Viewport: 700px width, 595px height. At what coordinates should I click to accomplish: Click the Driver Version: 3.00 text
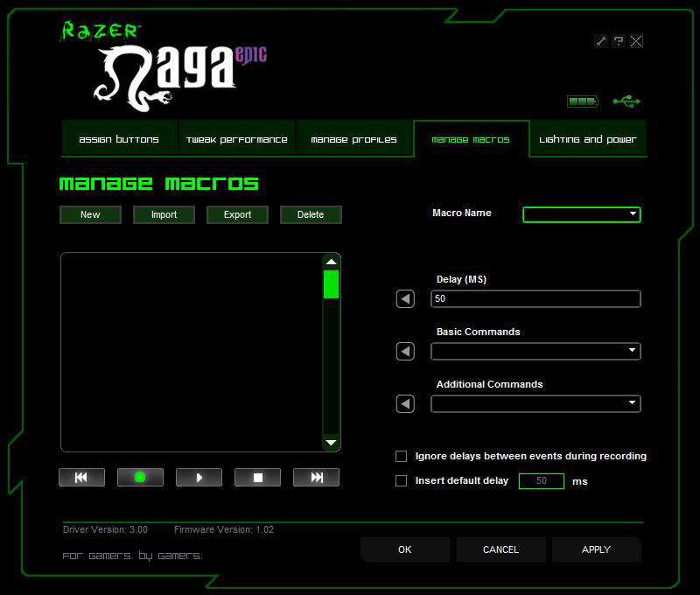click(105, 529)
